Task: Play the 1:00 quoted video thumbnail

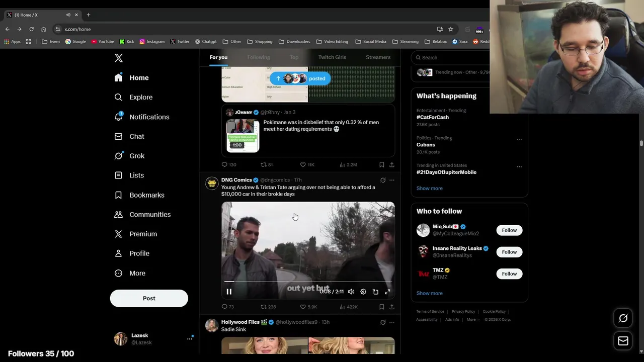Action: point(243,136)
